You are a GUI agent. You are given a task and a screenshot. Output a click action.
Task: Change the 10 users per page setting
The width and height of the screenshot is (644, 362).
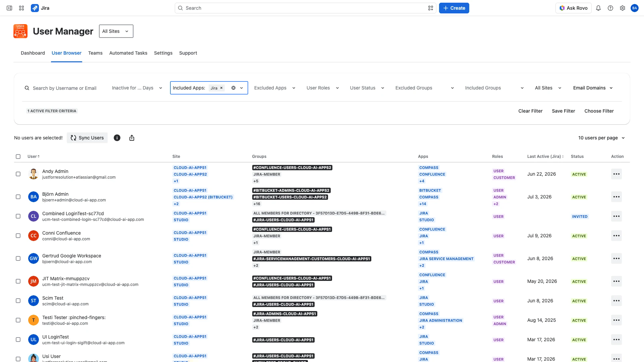[601, 138]
